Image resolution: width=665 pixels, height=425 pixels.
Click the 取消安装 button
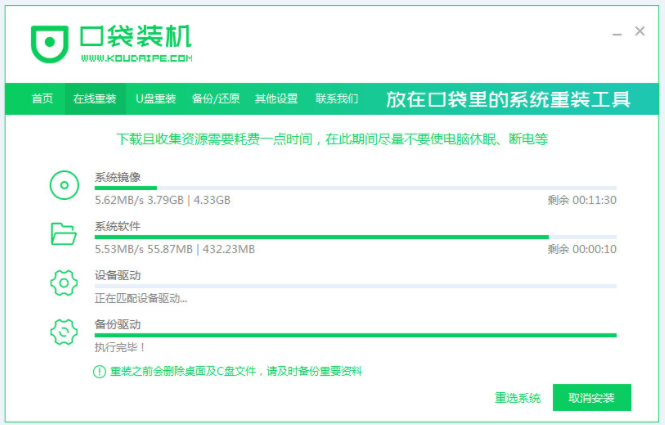[x=592, y=398]
